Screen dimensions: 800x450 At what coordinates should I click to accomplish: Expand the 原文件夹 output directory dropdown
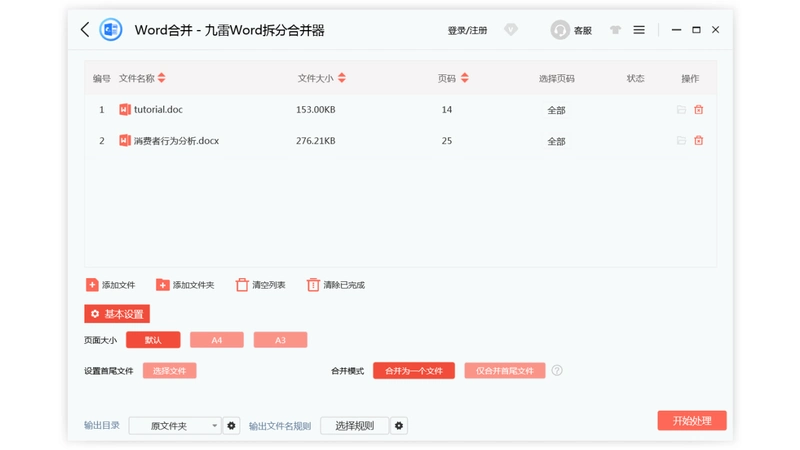[174, 426]
